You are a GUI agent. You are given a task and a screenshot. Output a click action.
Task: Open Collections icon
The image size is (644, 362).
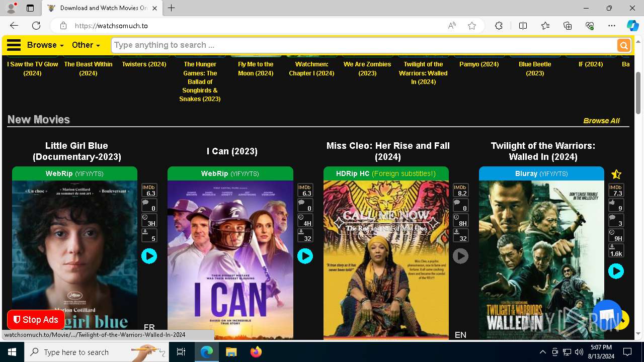[568, 26]
